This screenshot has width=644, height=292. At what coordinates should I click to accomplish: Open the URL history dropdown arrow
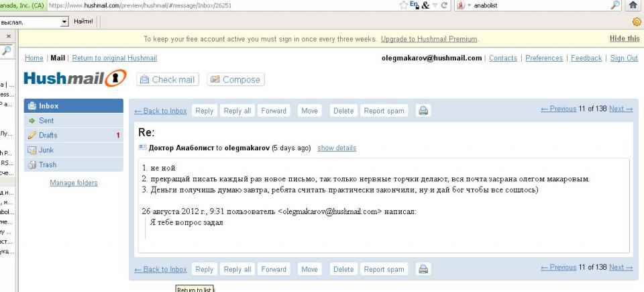tap(435, 5)
